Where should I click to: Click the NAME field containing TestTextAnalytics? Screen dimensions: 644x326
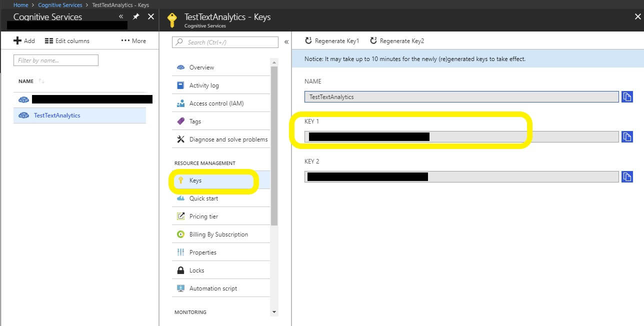coord(461,96)
